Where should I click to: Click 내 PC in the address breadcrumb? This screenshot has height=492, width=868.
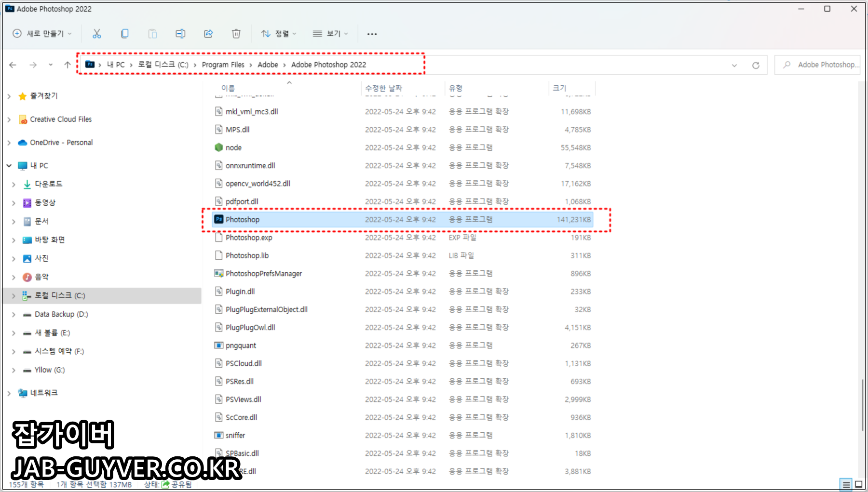pos(116,65)
